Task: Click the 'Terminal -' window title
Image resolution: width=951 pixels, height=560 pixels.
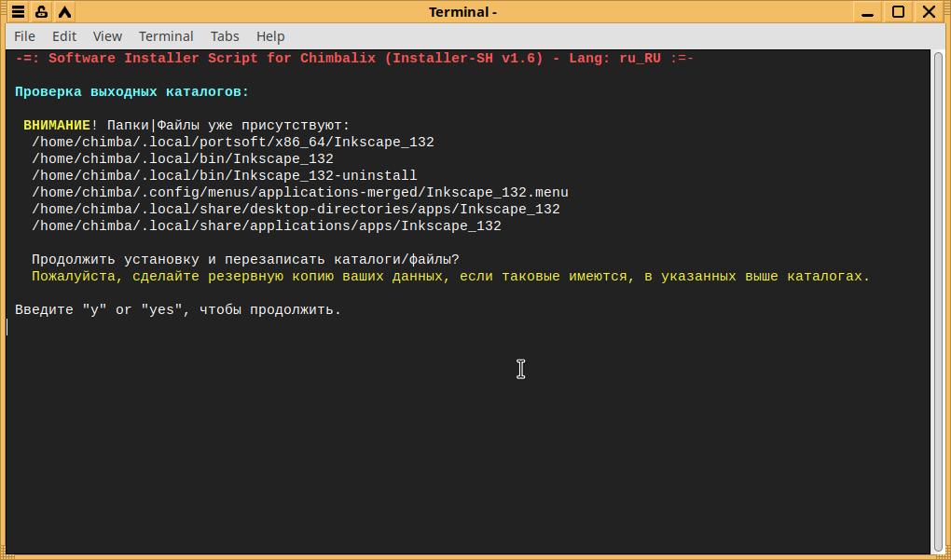Action: (462, 12)
